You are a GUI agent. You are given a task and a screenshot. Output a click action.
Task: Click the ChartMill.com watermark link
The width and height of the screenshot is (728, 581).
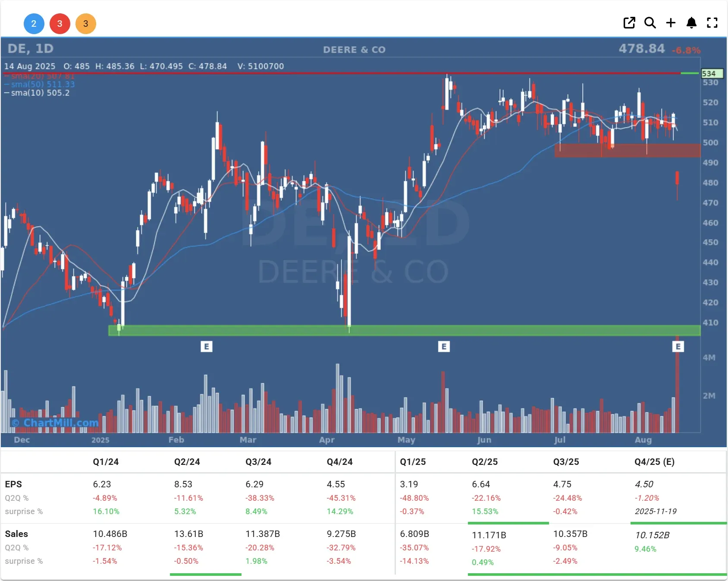(x=56, y=423)
